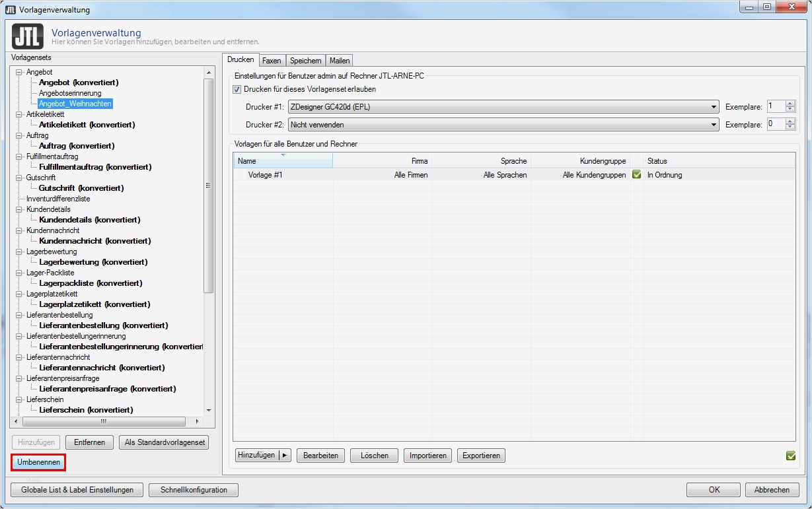
Task: Click the Exemplare field for Drucker #1
Action: [x=776, y=107]
